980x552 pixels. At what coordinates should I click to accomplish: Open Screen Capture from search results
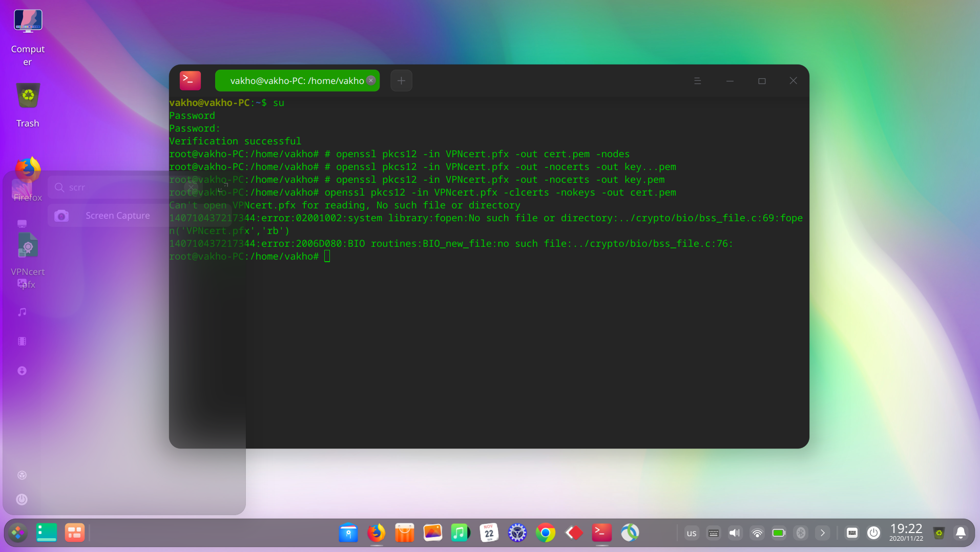click(x=117, y=216)
